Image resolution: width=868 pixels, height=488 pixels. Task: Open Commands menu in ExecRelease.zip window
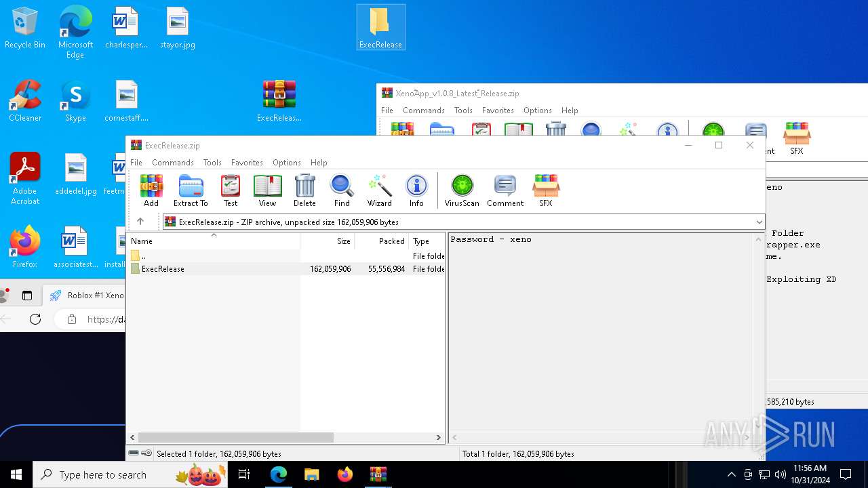[173, 163]
